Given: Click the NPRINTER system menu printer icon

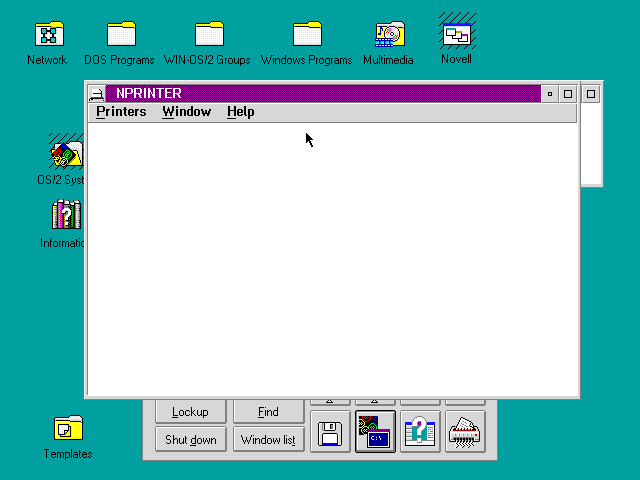Looking at the screenshot, I should pyautogui.click(x=97, y=94).
